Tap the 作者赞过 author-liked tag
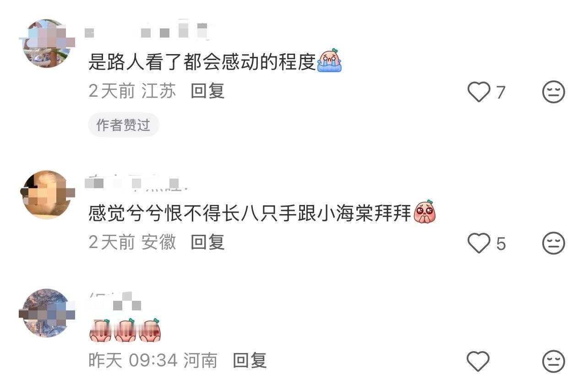The width and height of the screenshot is (588, 386). click(123, 125)
